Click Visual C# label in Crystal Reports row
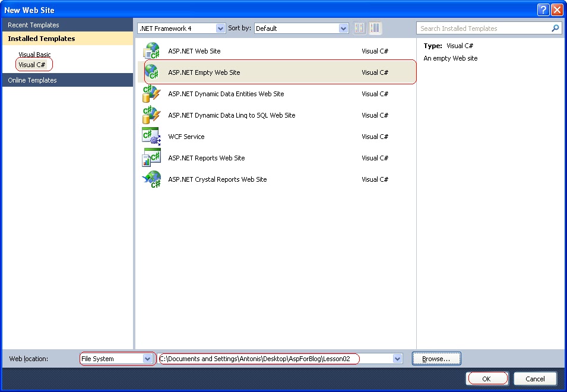The image size is (567, 392). point(375,179)
